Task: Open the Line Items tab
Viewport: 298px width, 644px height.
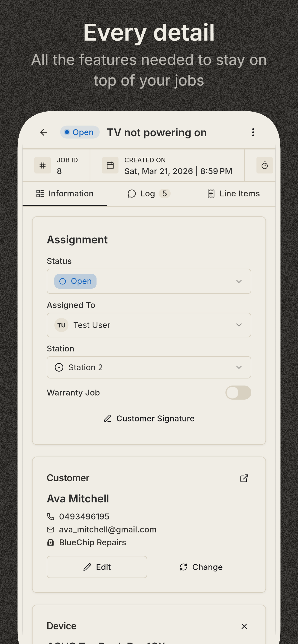Action: tap(233, 194)
